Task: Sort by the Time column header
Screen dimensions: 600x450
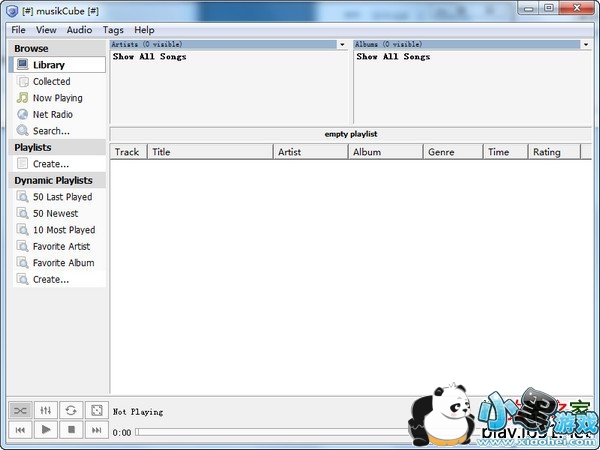Action: tap(505, 152)
